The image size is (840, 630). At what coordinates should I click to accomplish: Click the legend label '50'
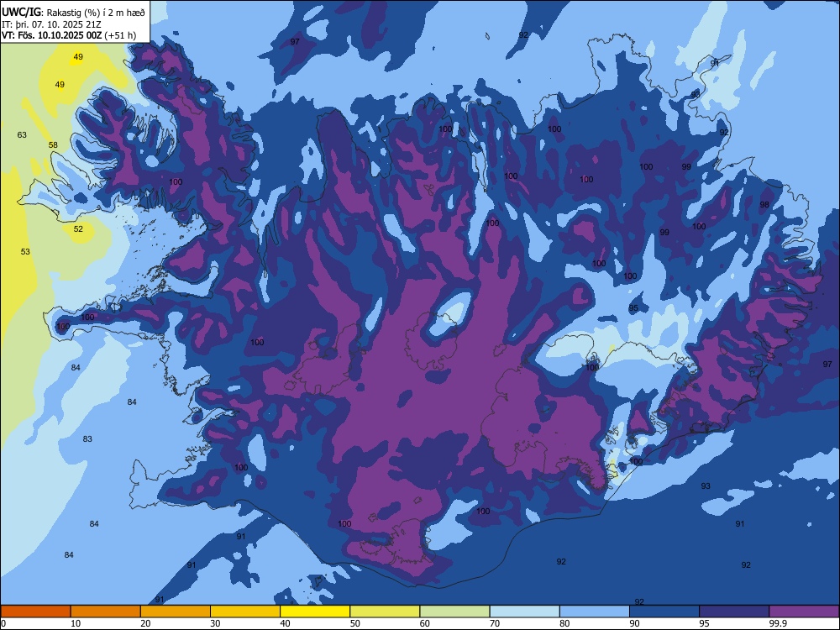pyautogui.click(x=354, y=623)
